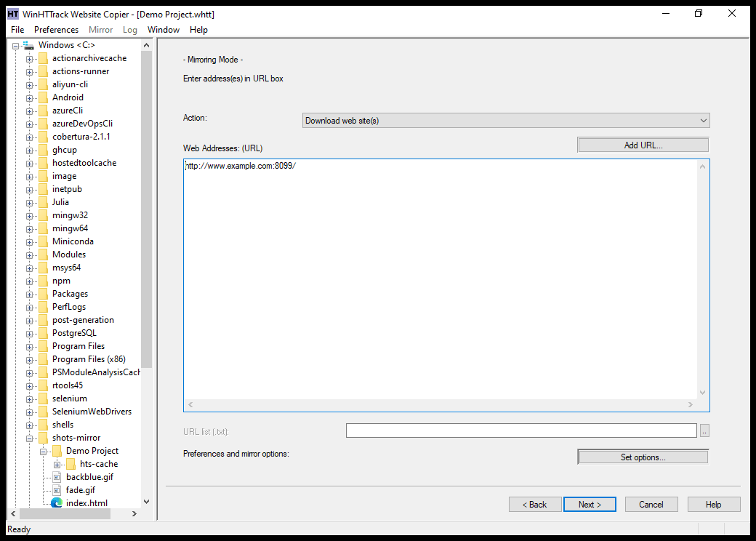The width and height of the screenshot is (756, 541).
Task: Select the azureDevOpsCli folder
Action: click(82, 124)
